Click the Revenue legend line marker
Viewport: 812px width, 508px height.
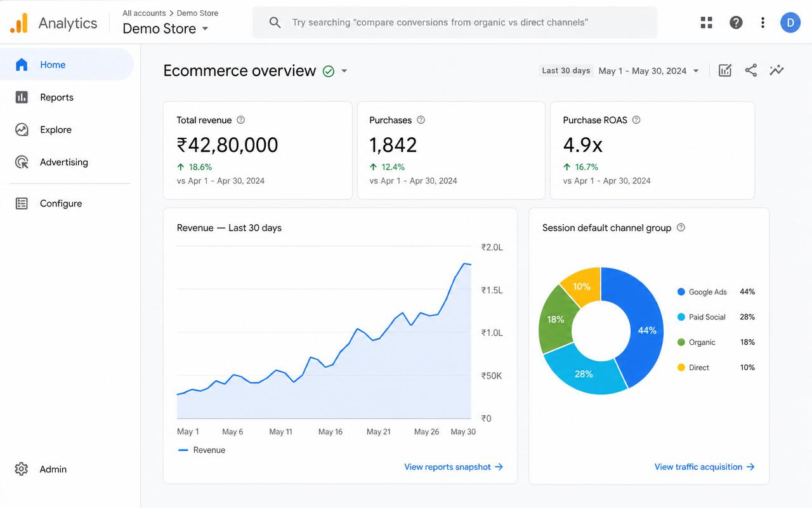pos(183,450)
